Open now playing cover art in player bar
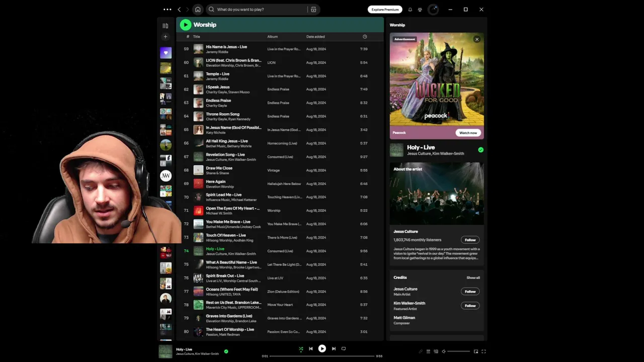The height and width of the screenshot is (362, 644). 166,351
